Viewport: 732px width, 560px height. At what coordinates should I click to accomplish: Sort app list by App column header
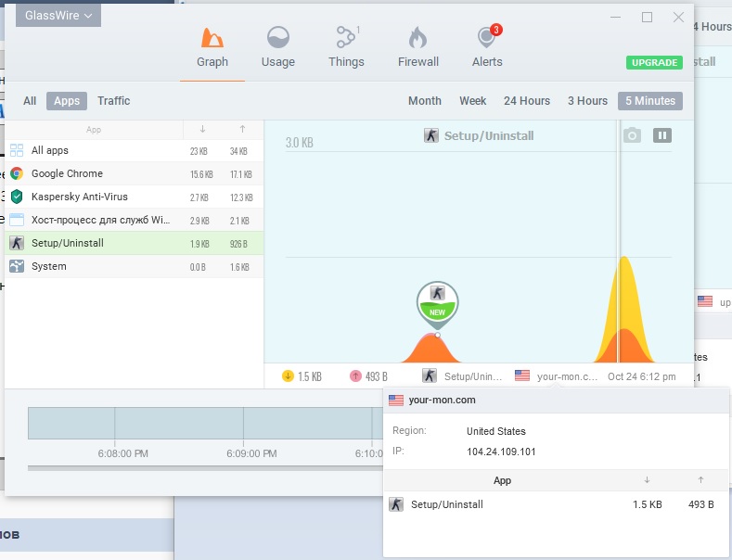pos(94,130)
